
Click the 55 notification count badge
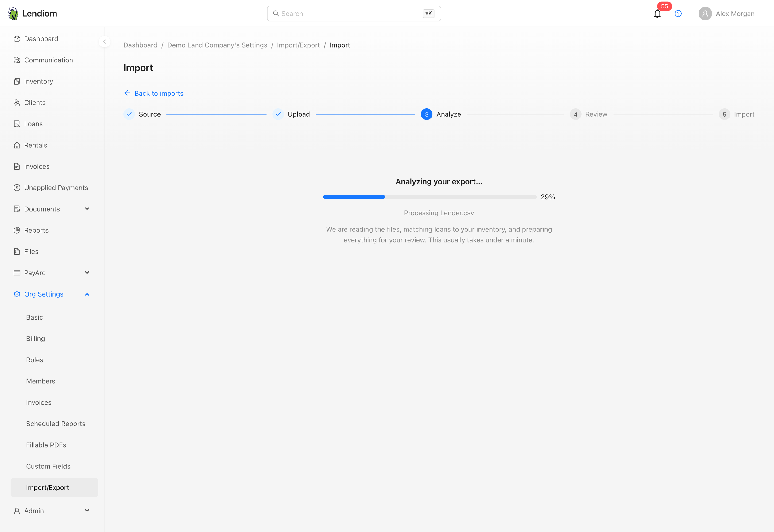click(664, 6)
